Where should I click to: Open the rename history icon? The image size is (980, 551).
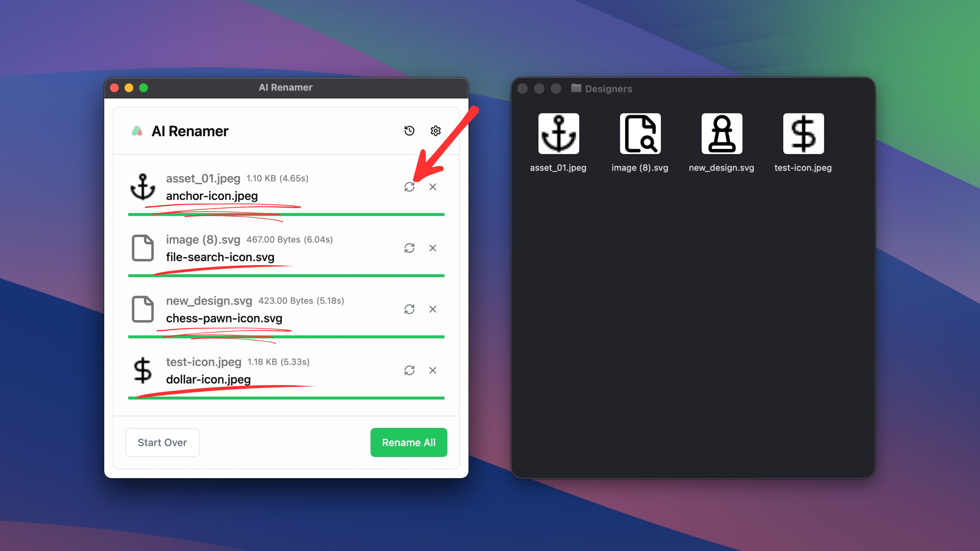tap(409, 131)
